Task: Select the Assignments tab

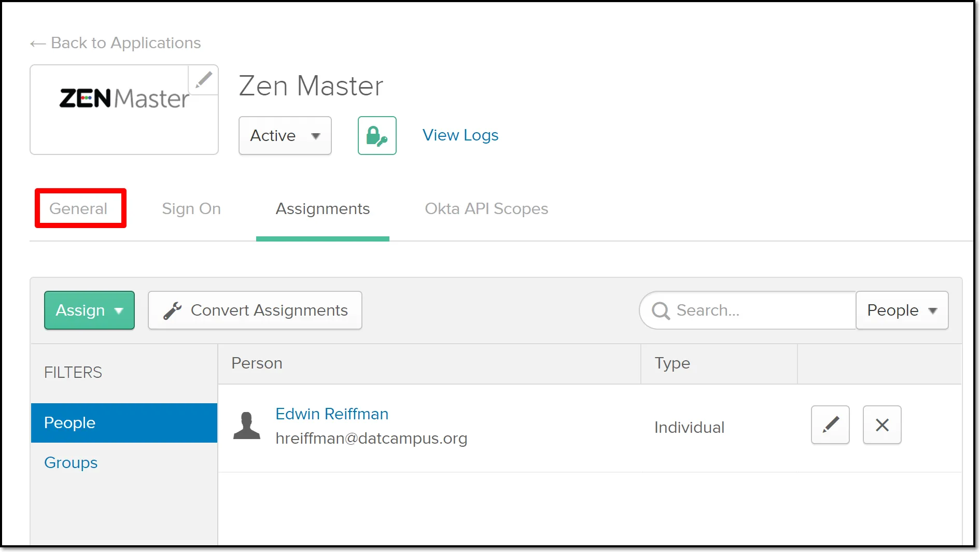Action: [x=323, y=208]
